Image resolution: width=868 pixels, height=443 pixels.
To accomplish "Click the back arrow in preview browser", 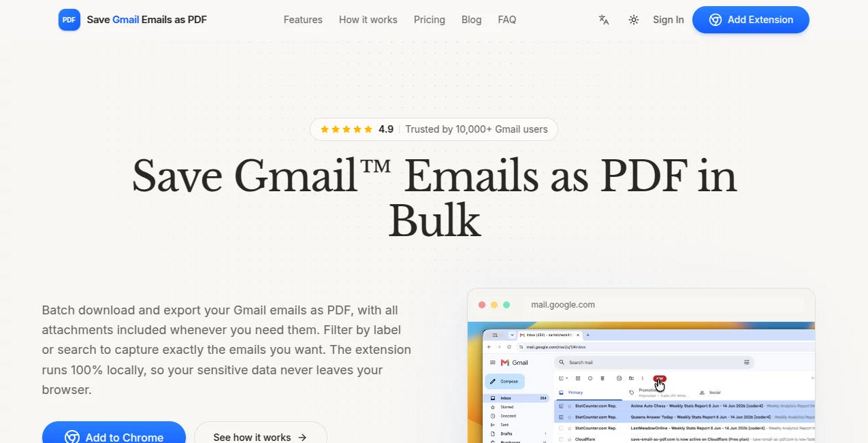I will [489, 347].
